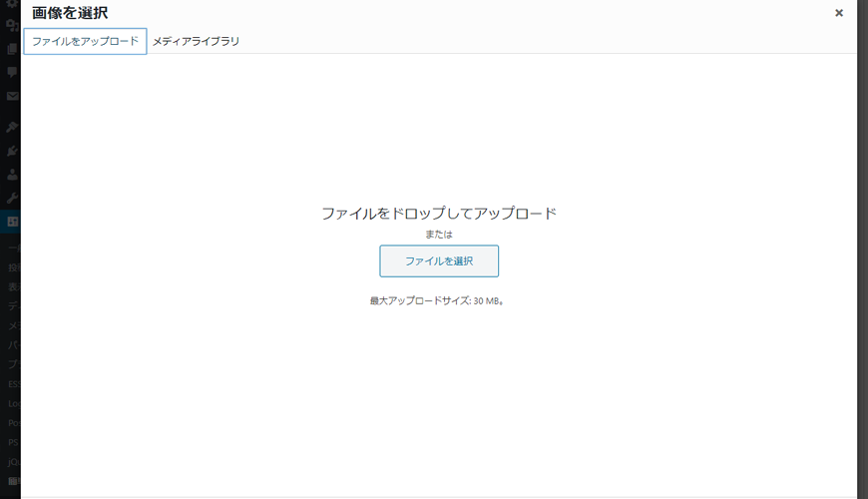Viewport: 868px width, 499px height.
Task: Select the sidebar submenu item starting with 投
Action: (x=13, y=267)
